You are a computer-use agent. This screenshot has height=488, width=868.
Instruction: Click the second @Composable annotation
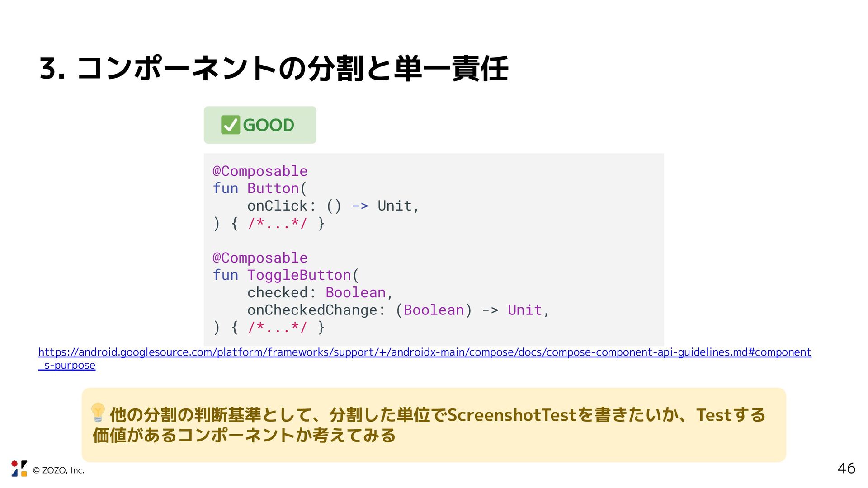pos(260,258)
